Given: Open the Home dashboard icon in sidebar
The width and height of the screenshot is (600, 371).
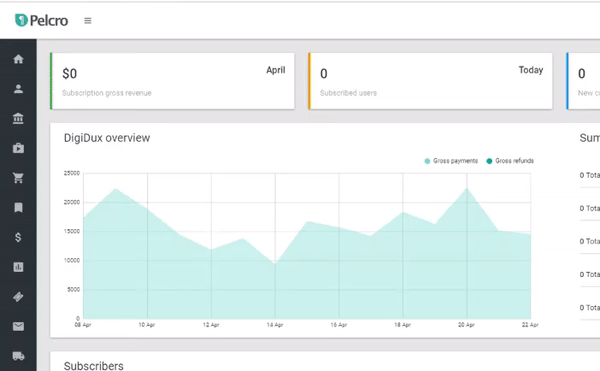Looking at the screenshot, I should [18, 59].
